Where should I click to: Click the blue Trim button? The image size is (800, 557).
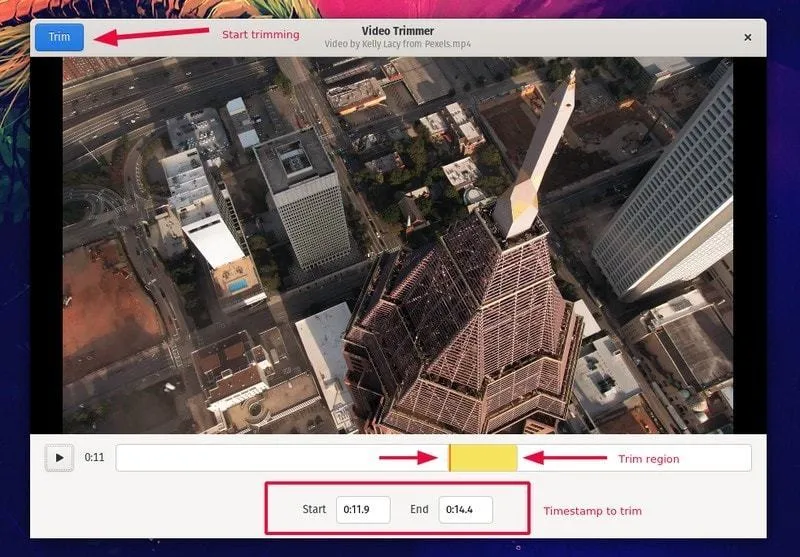pos(59,37)
